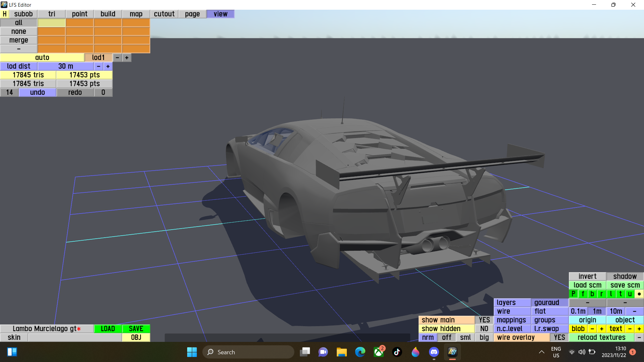Image resolution: width=644 pixels, height=362 pixels.
Task: Open Microsoft Edge from taskbar
Action: (x=360, y=352)
